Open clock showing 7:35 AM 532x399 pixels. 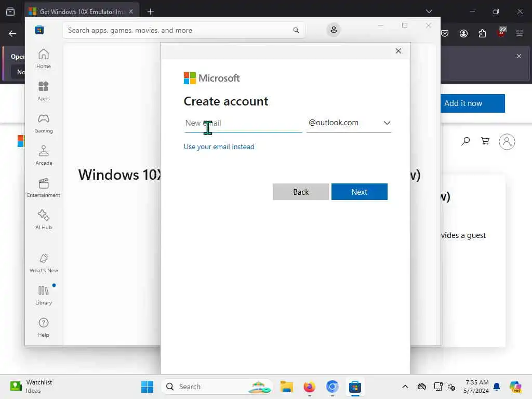pos(476,387)
